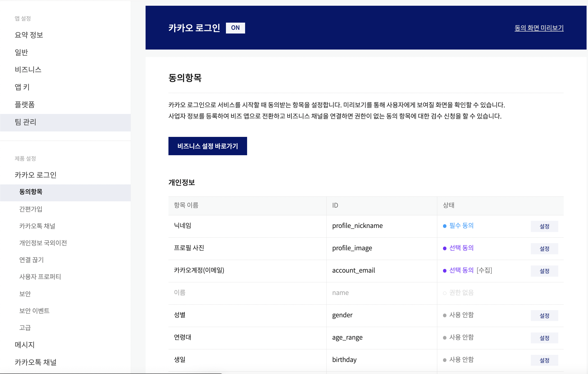This screenshot has width=588, height=374.
Task: Click 동의항목 page heading
Action: [x=185, y=78]
